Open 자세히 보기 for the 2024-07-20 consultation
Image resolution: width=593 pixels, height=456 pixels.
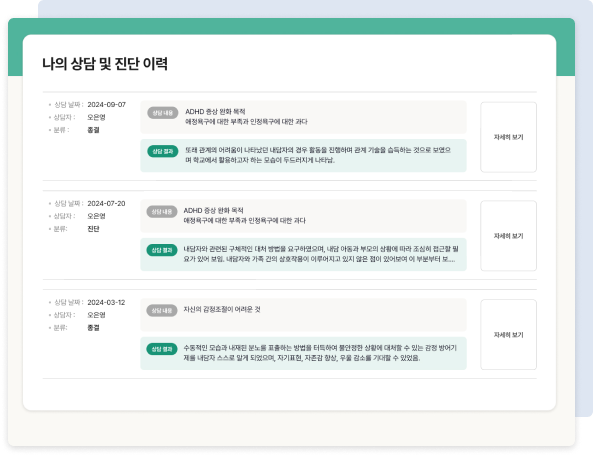[x=508, y=236]
